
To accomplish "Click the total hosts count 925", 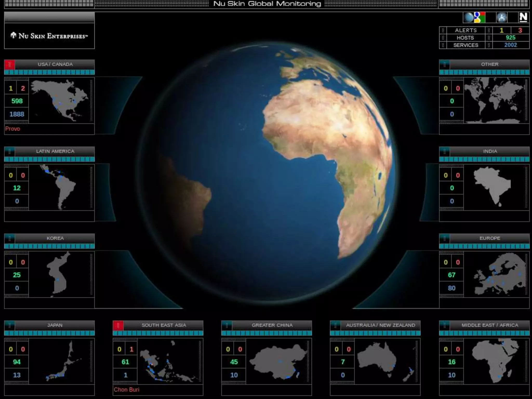I will click(x=510, y=38).
